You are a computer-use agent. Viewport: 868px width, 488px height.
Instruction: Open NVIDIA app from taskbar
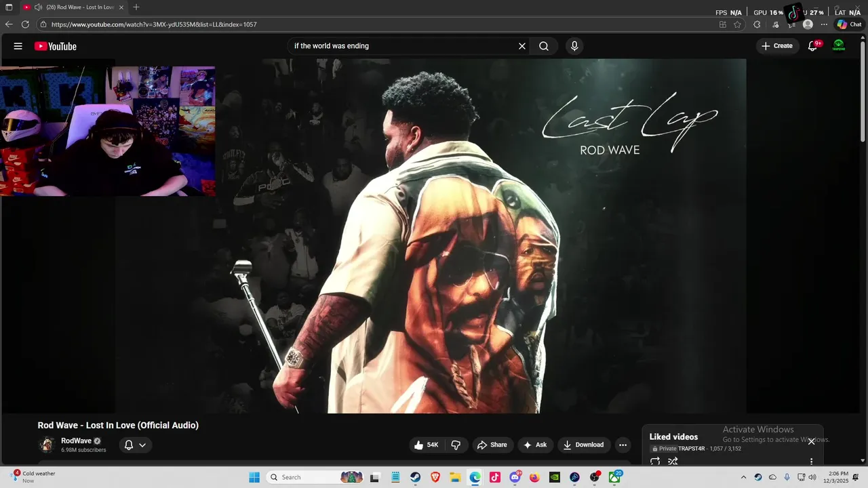pyautogui.click(x=555, y=477)
